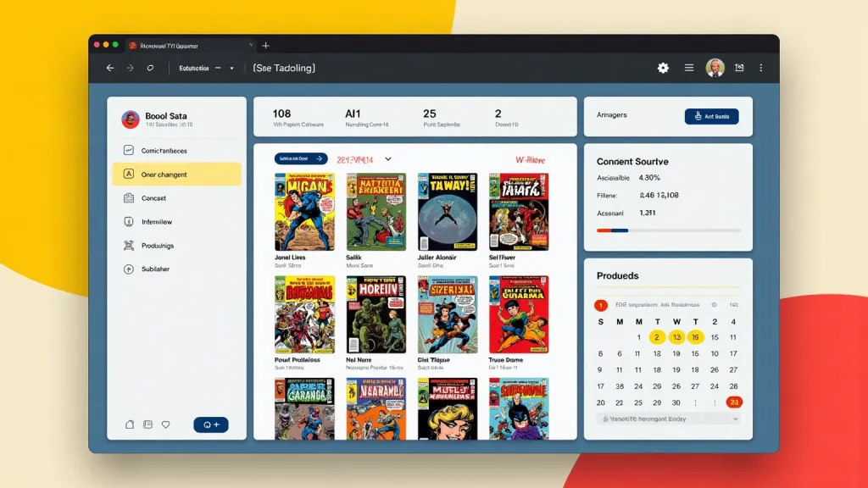Open settings with the gear icon

point(663,68)
